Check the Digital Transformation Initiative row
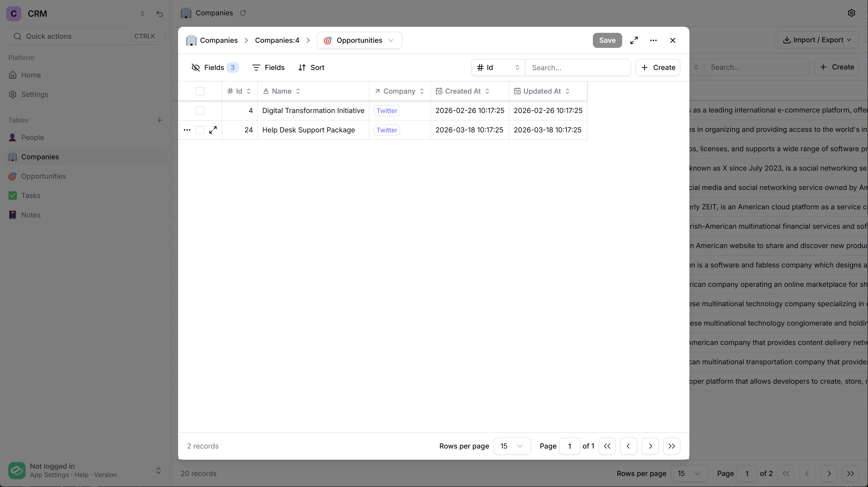 (x=200, y=111)
